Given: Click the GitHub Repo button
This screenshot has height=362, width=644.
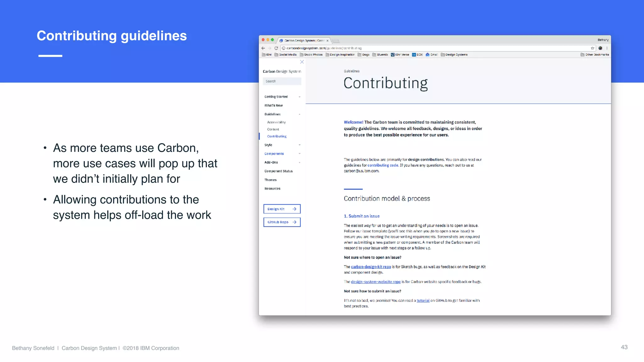Looking at the screenshot, I should point(282,222).
